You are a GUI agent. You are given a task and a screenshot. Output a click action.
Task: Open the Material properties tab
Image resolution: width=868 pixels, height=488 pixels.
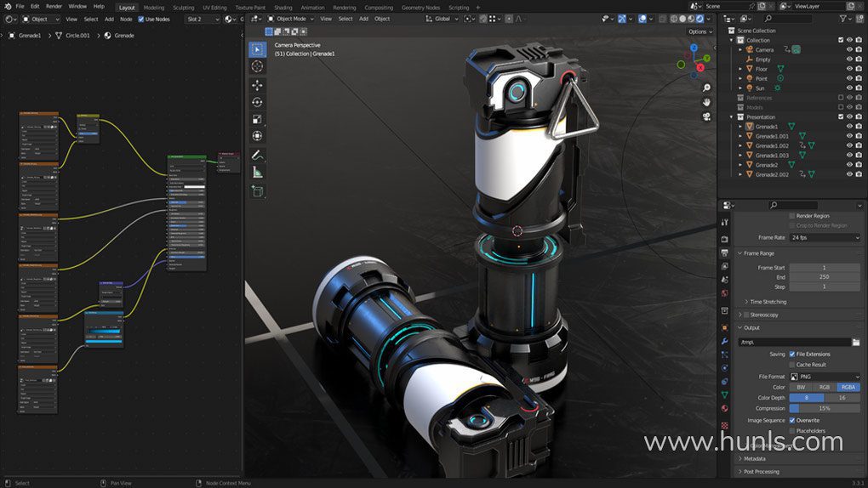(x=725, y=409)
